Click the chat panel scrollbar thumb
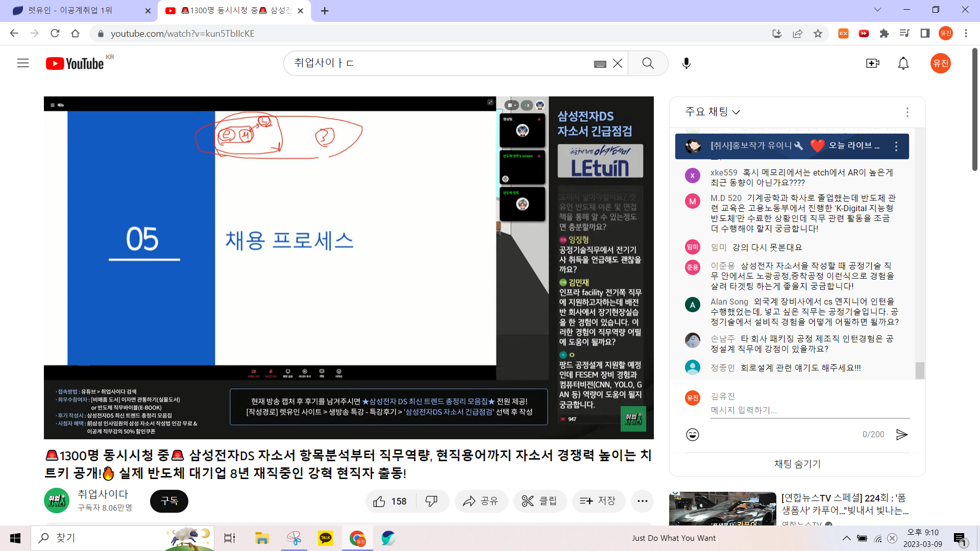The width and height of the screenshot is (980, 551). point(920,370)
